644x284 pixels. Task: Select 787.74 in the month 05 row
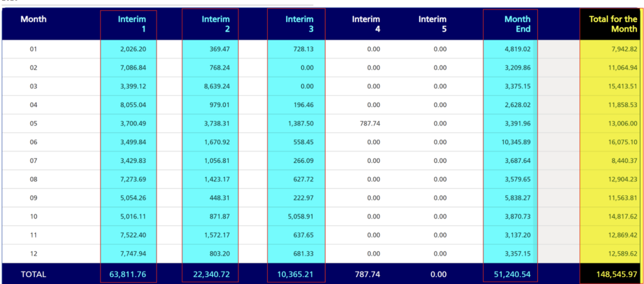(367, 123)
